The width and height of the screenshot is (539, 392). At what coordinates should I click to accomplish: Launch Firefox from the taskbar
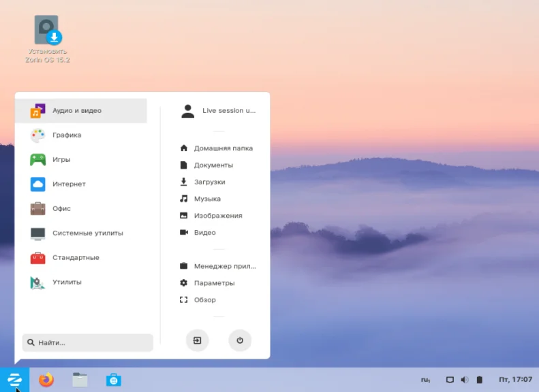coord(46,380)
